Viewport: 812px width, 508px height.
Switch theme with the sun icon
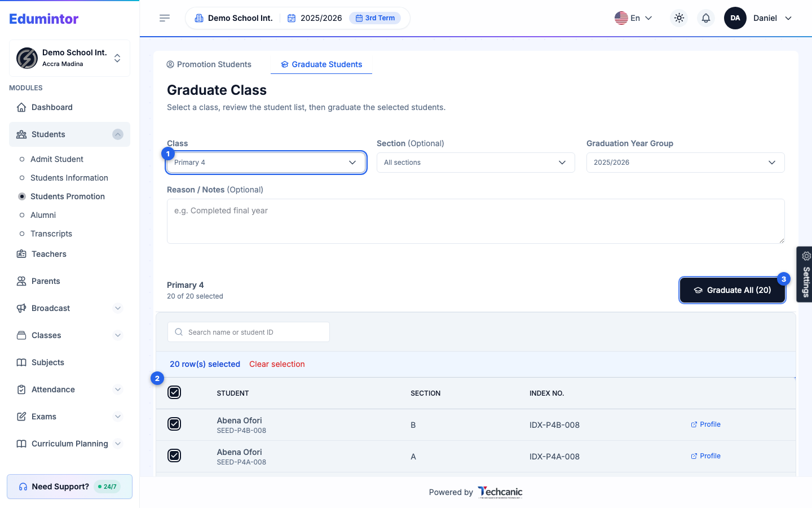pos(679,18)
